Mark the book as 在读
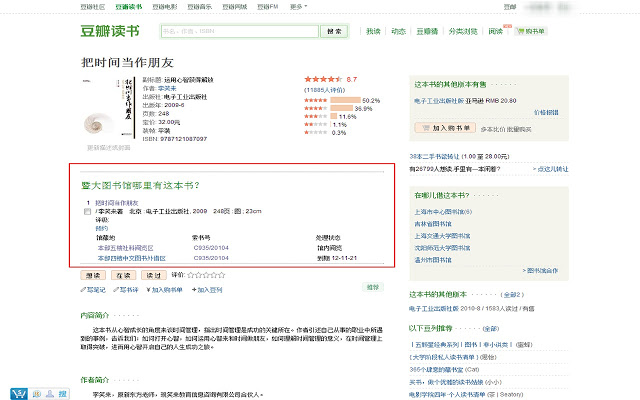This screenshot has height=400, width=640. coord(123,276)
